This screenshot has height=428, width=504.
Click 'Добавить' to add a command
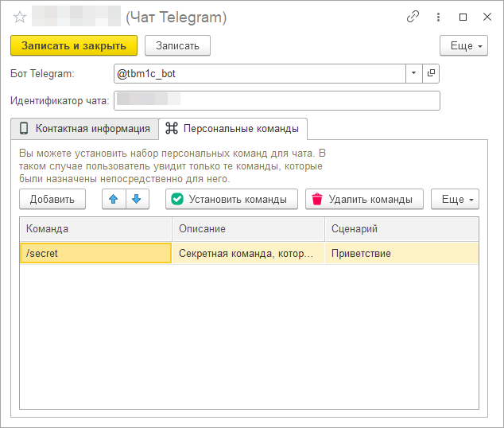point(52,199)
